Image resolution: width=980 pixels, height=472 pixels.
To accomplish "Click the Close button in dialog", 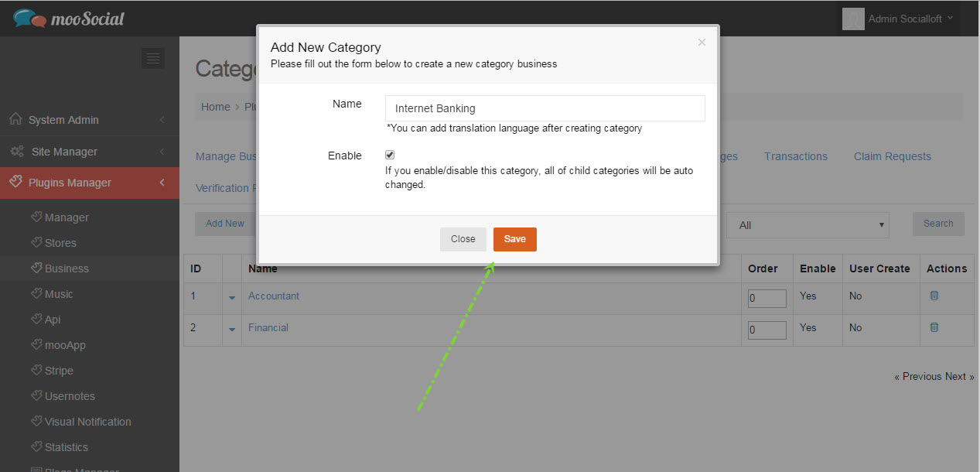I will [463, 239].
